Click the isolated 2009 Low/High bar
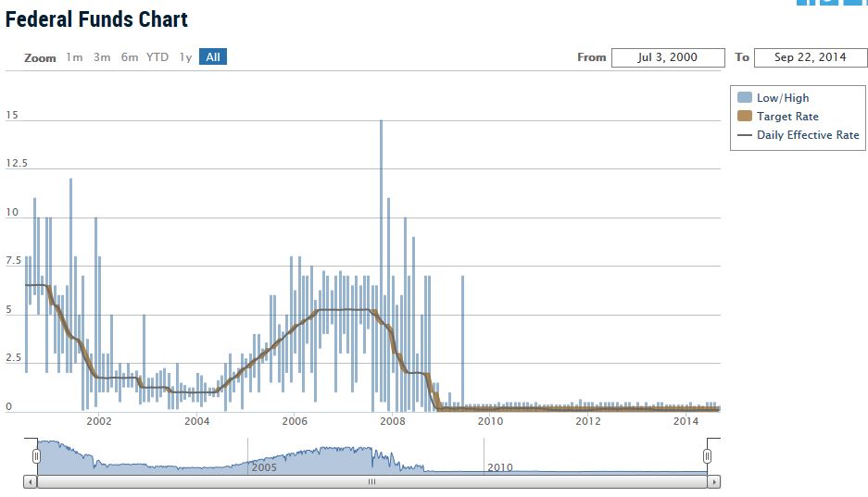Image resolution: width=868 pixels, height=497 pixels. 462,342
